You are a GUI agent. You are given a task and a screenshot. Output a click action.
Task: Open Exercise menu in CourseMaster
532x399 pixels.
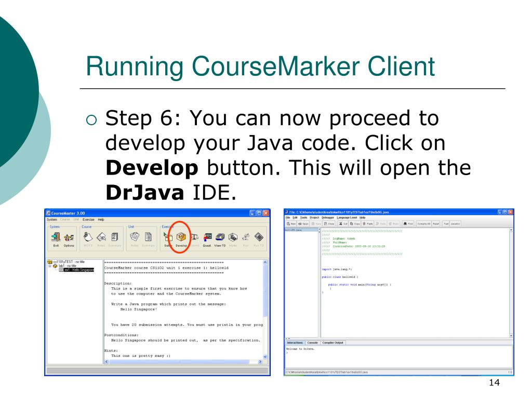(88, 220)
